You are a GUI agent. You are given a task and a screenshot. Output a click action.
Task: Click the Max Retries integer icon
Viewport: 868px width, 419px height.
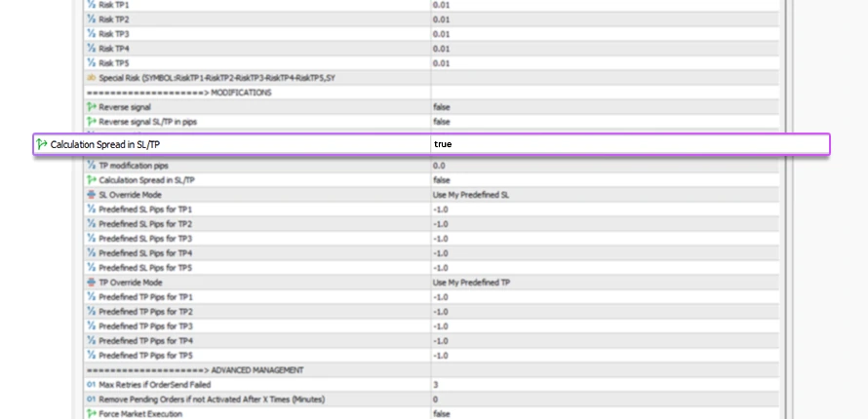coord(92,385)
